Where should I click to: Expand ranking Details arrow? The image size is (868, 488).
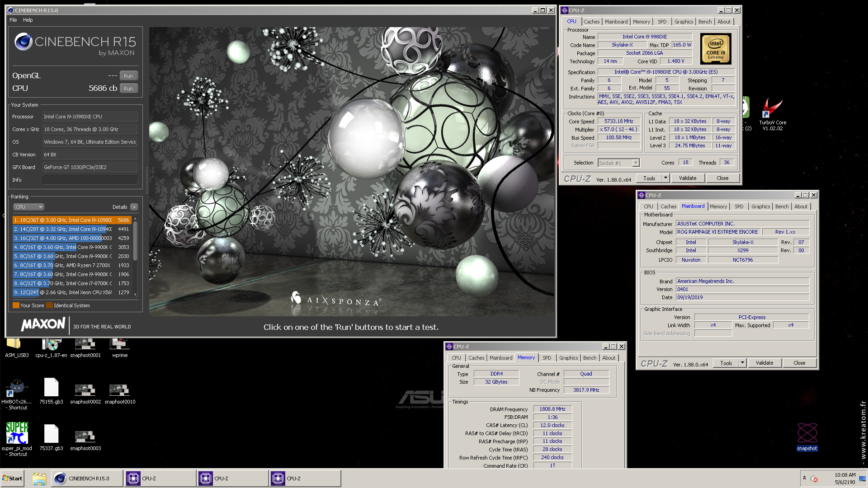(134, 207)
